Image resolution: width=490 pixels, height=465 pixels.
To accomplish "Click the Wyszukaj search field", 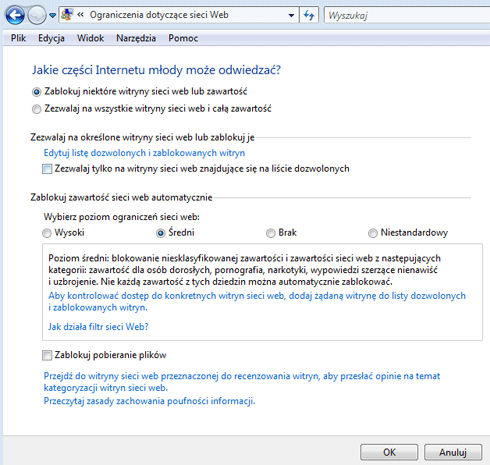I will pyautogui.click(x=407, y=15).
